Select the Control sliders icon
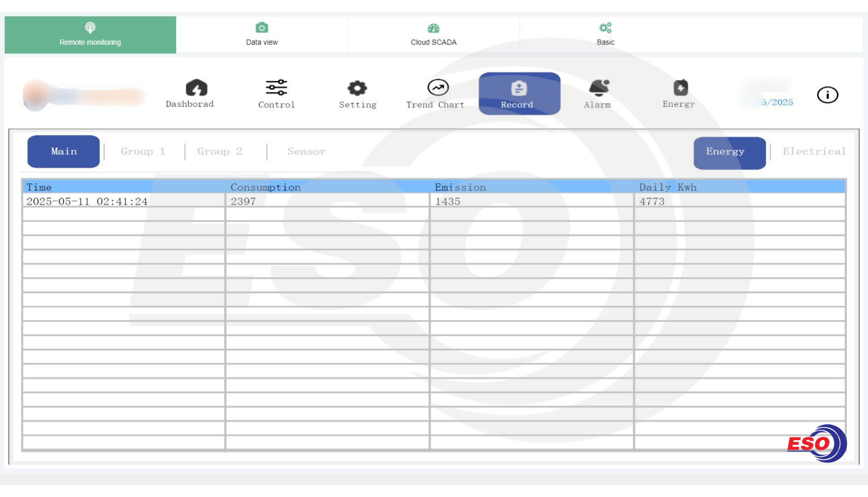 pos(276,88)
